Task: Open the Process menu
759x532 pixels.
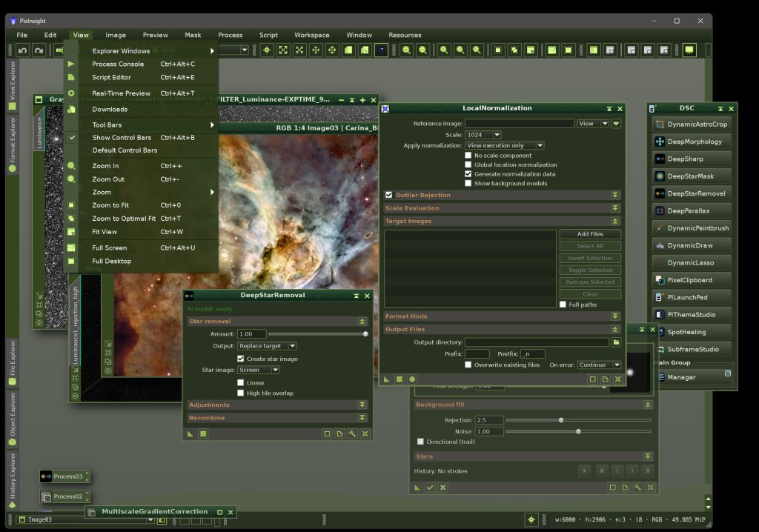Action: pyautogui.click(x=230, y=35)
